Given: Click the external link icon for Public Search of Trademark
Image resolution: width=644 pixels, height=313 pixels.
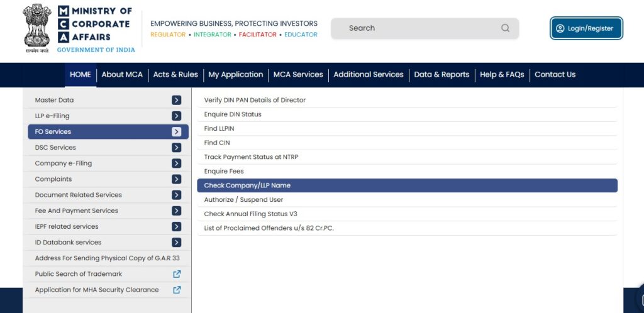Looking at the screenshot, I should (x=177, y=274).
